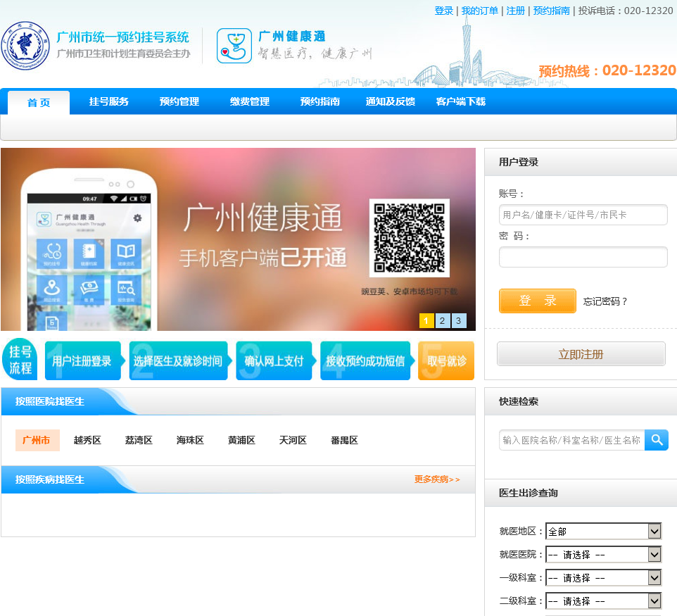Click step 4 接收预约成功短信
The width and height of the screenshot is (677, 616).
click(365, 360)
